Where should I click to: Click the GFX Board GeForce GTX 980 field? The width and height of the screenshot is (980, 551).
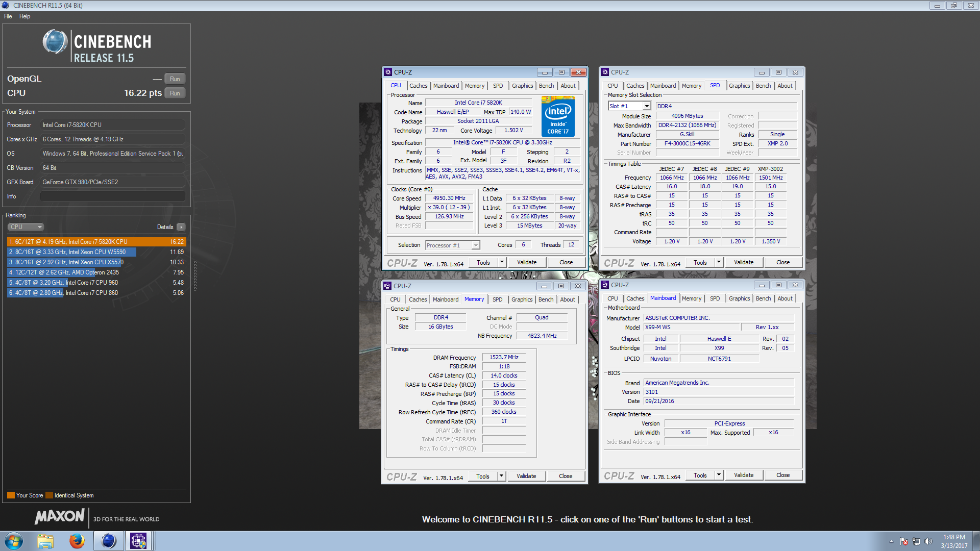coord(112,182)
